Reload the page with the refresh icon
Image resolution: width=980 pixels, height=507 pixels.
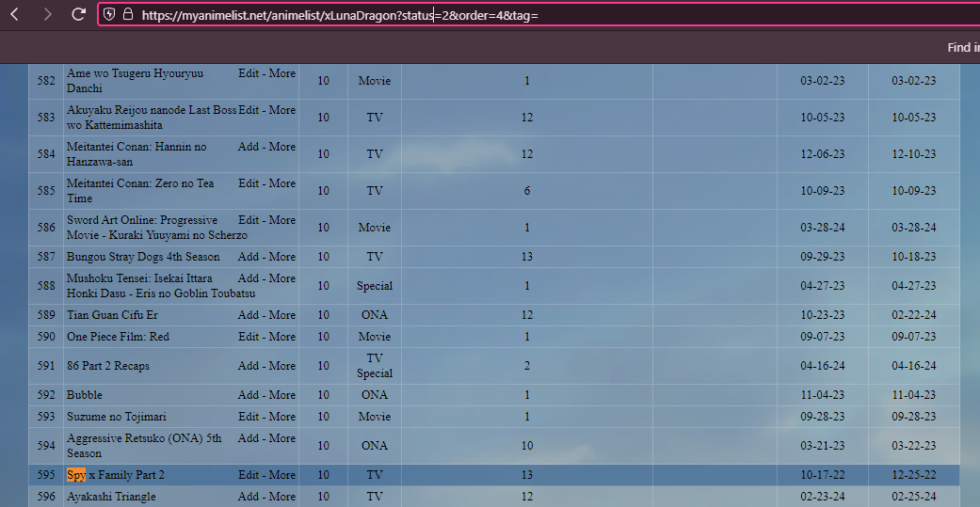click(79, 14)
